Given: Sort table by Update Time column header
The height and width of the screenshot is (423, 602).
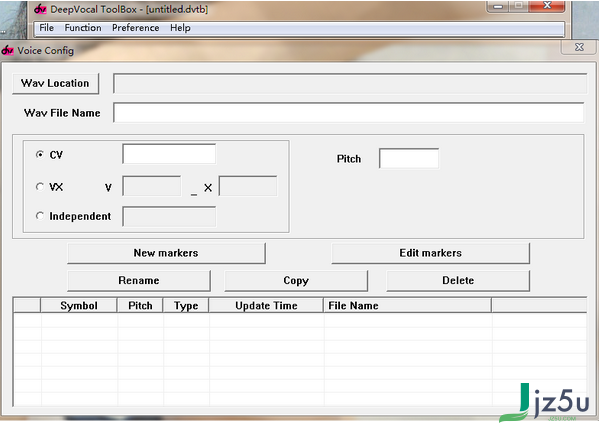Looking at the screenshot, I should pyautogui.click(x=266, y=306).
